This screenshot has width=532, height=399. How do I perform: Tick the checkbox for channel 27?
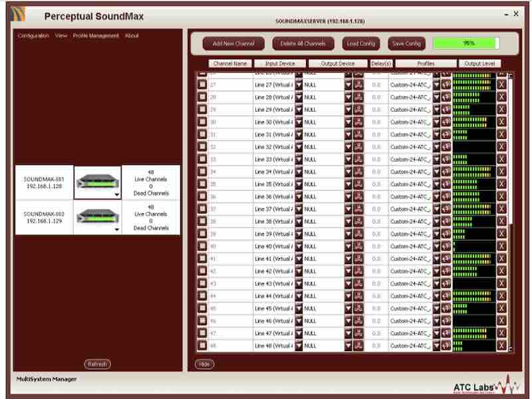click(x=202, y=85)
